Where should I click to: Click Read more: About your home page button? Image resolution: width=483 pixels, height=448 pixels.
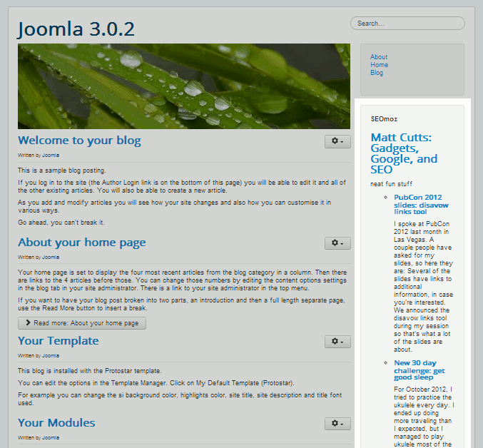pos(82,323)
